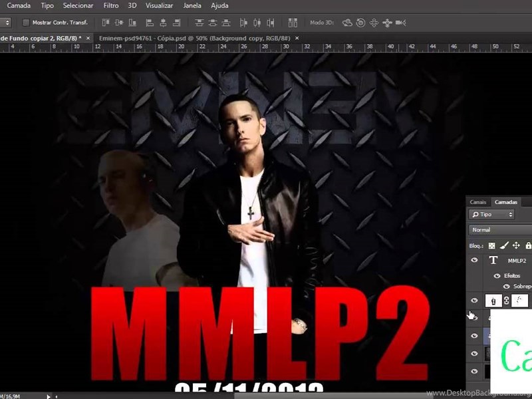Screen dimensions: 532x399
Task: Open the Filtro menu
Action: click(111, 6)
